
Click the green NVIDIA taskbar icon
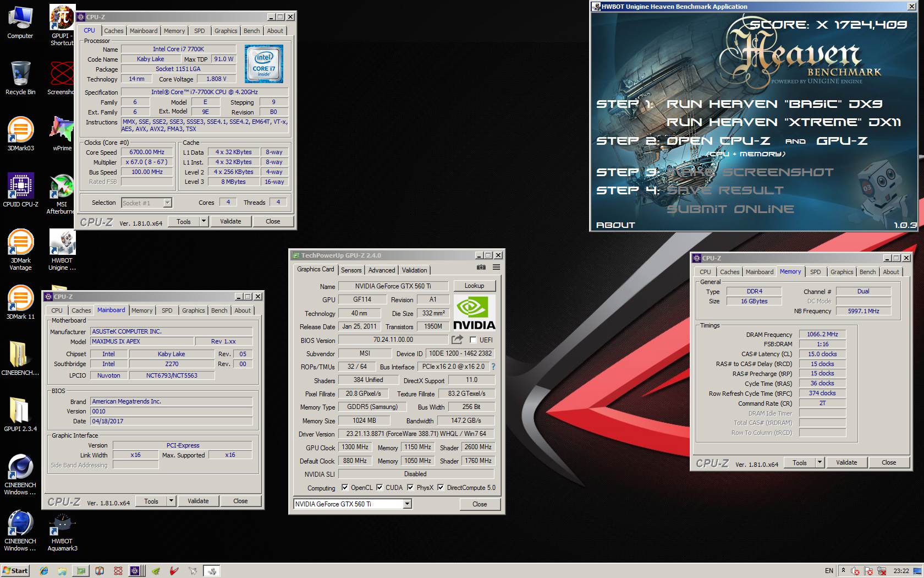click(156, 571)
